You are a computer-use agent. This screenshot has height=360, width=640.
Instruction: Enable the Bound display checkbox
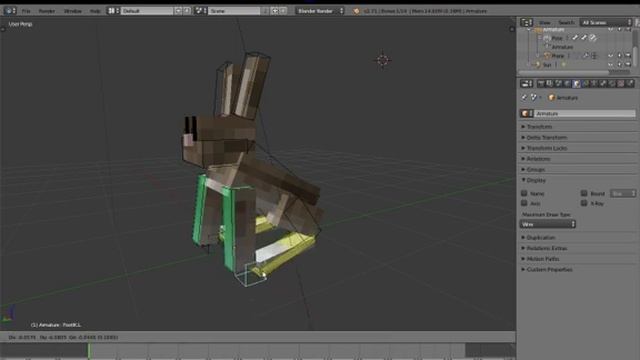pos(584,193)
